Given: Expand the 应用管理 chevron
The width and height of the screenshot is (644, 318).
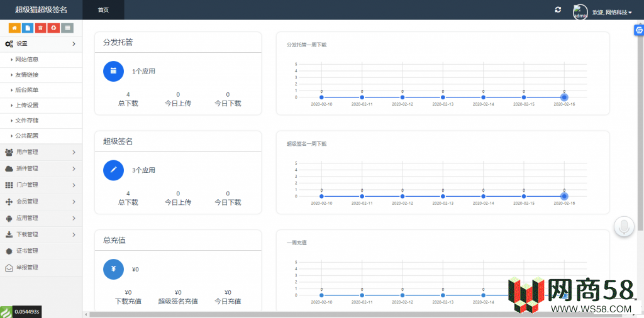Looking at the screenshot, I should click(x=74, y=218).
